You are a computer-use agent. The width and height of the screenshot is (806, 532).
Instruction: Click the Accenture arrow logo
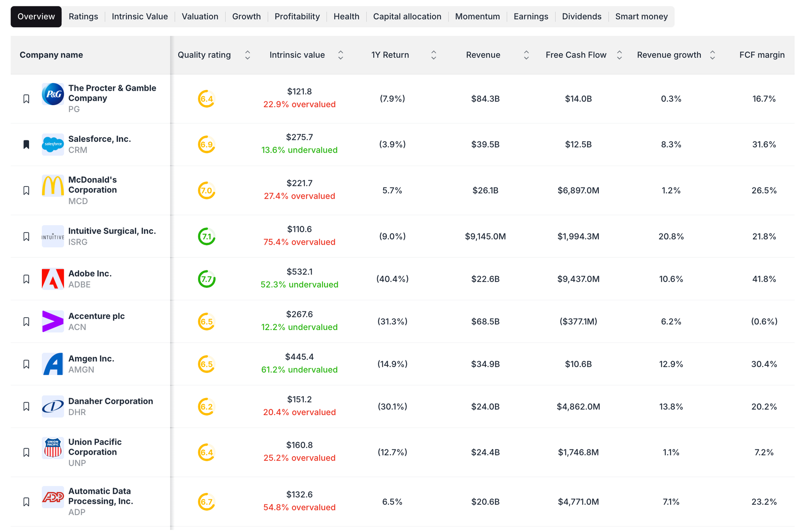click(x=53, y=321)
